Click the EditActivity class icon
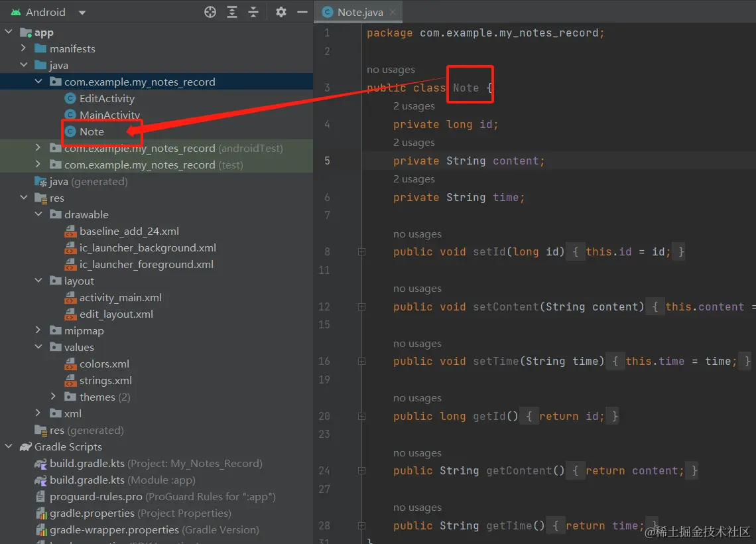This screenshot has width=756, height=544. [x=70, y=98]
